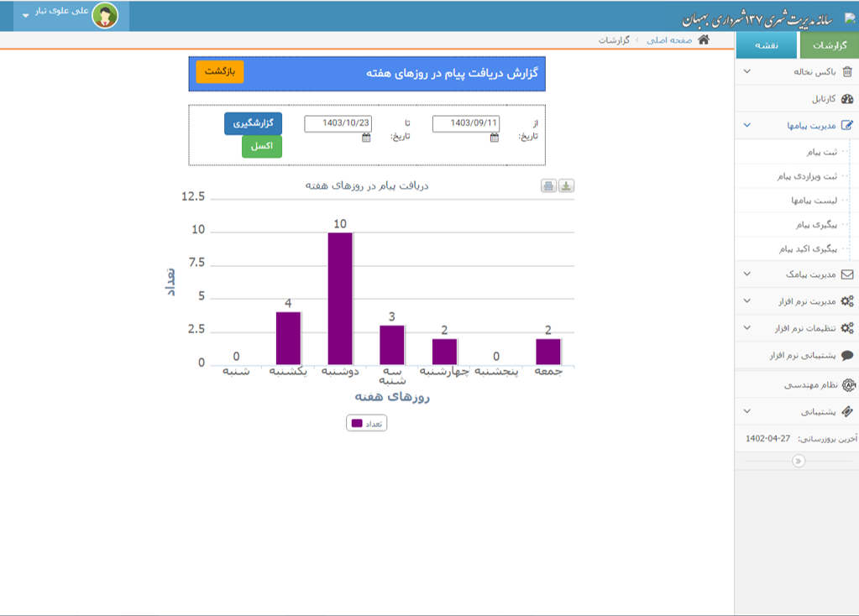Switch to the نقشه tab
The image size is (859, 616).
click(x=767, y=45)
